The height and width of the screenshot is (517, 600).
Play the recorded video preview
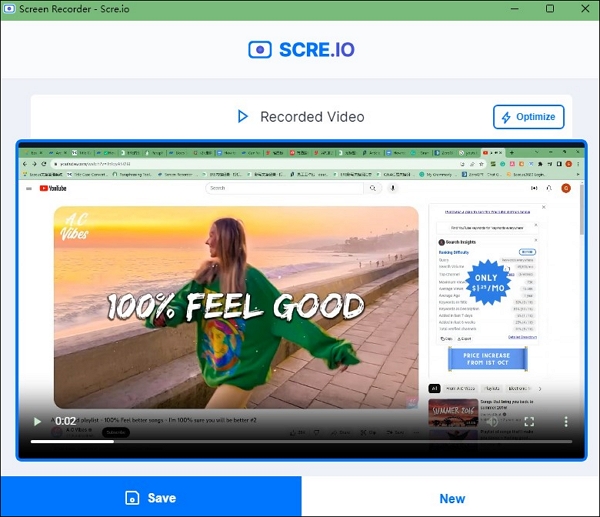coord(37,421)
